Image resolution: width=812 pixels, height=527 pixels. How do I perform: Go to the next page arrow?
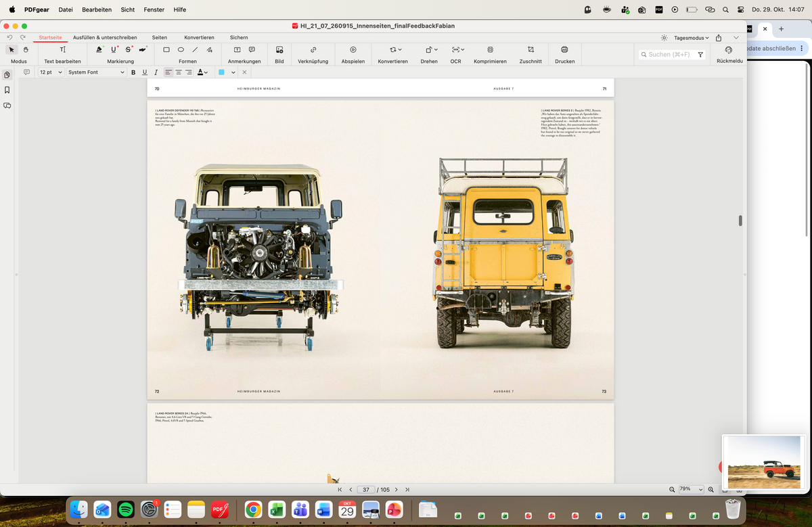pos(396,489)
